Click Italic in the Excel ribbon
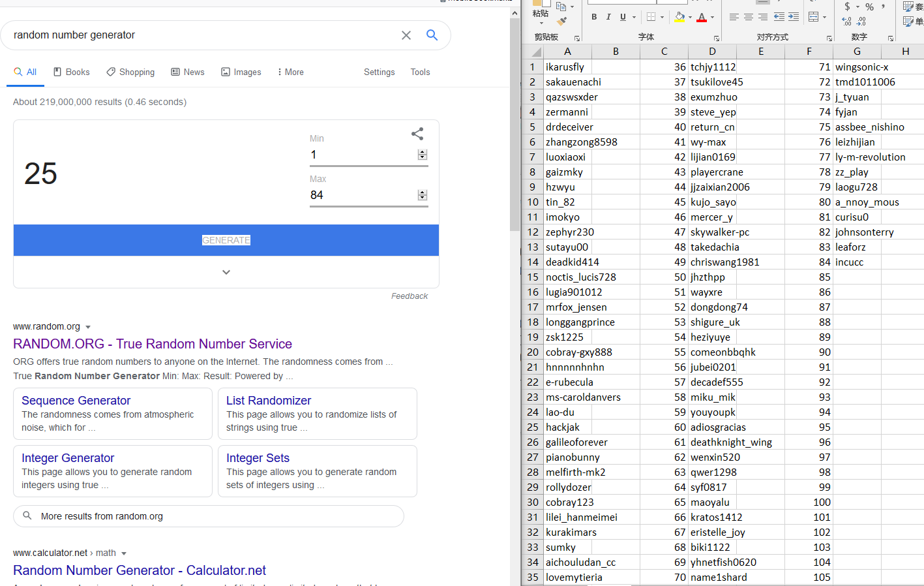 608,17
